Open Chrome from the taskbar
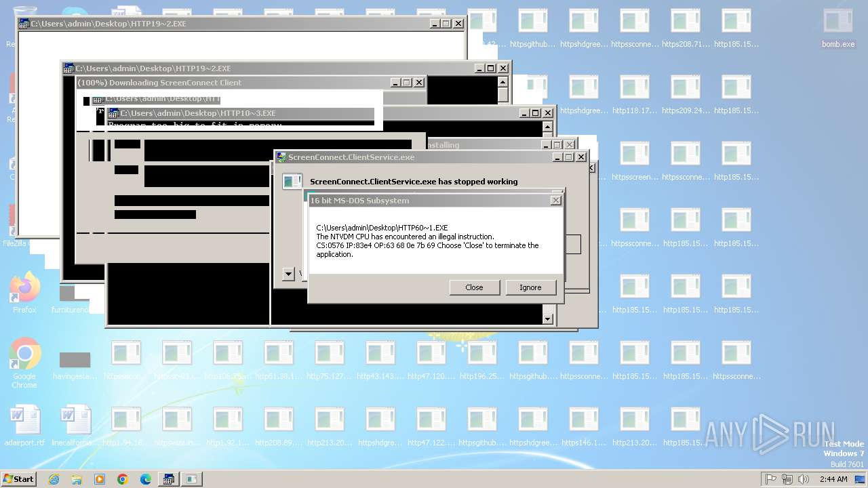Screen dimensions: 868x488 [123, 479]
